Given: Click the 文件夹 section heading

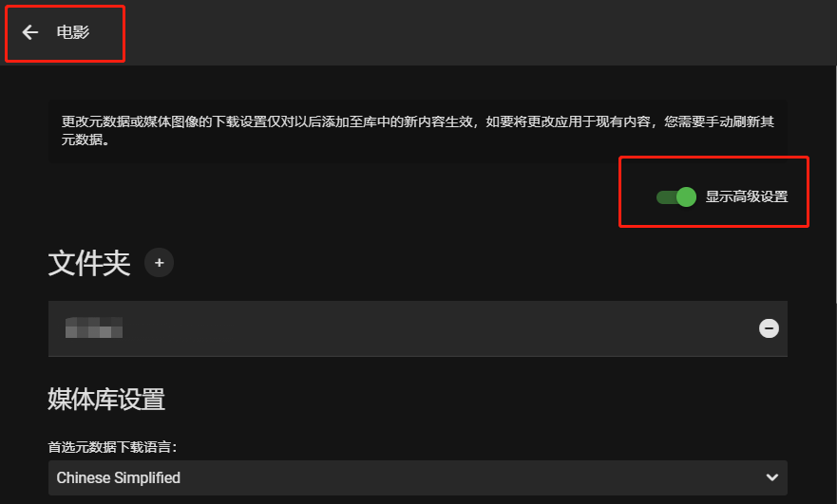Looking at the screenshot, I should click(89, 263).
